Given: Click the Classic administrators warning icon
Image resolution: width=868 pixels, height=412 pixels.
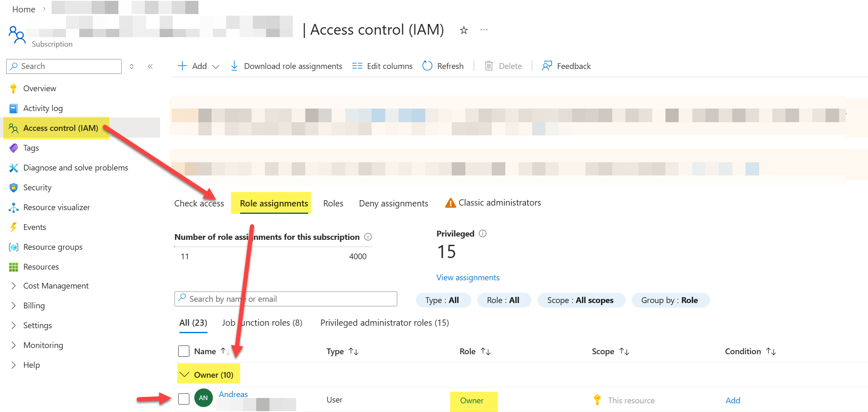Looking at the screenshot, I should click(x=451, y=203).
